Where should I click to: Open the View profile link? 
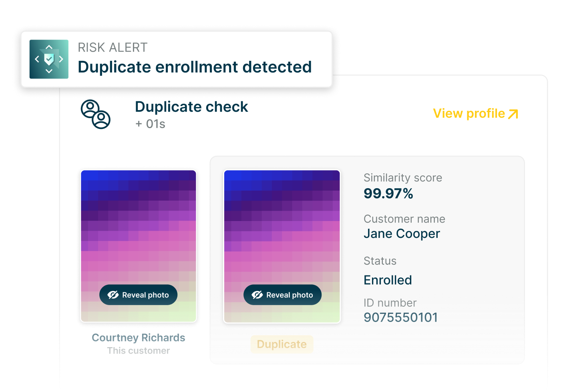[x=469, y=114]
